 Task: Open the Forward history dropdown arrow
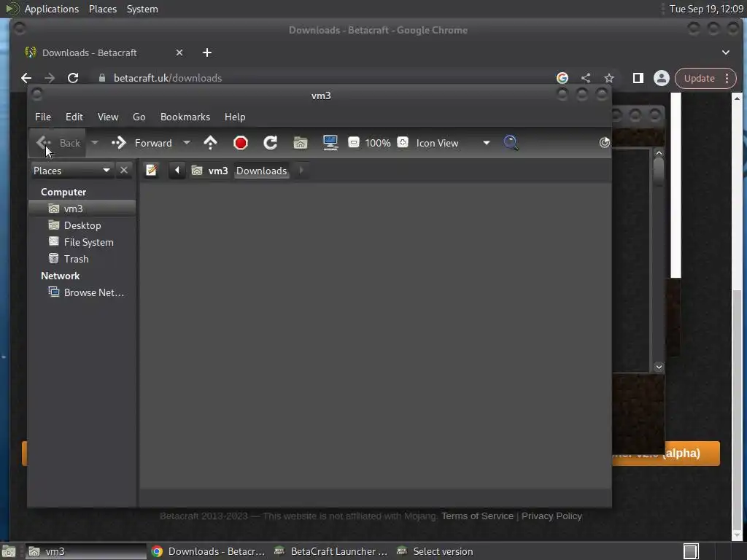(187, 143)
